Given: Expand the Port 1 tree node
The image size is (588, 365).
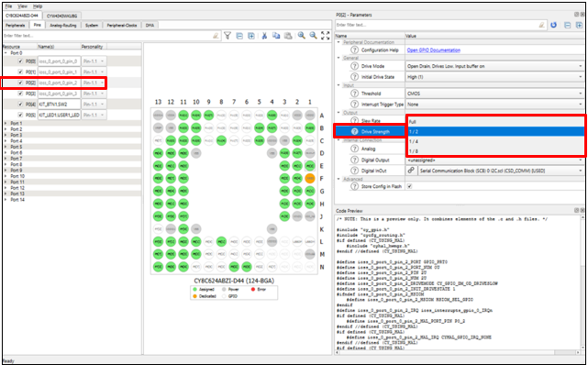Looking at the screenshot, I should tap(6, 123).
